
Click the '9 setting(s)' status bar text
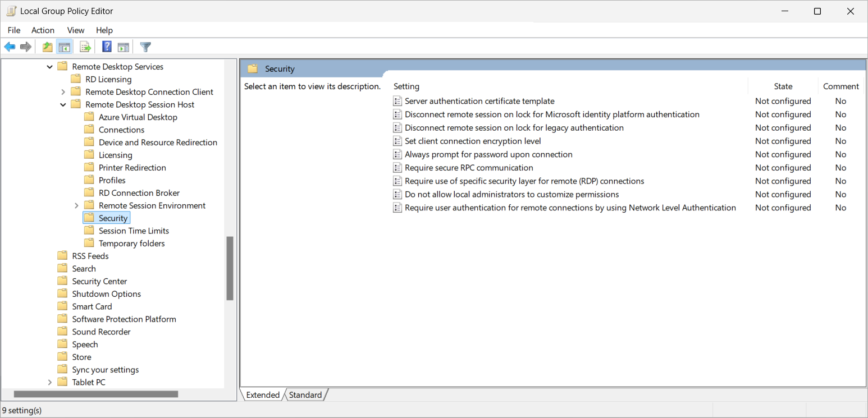(22, 410)
